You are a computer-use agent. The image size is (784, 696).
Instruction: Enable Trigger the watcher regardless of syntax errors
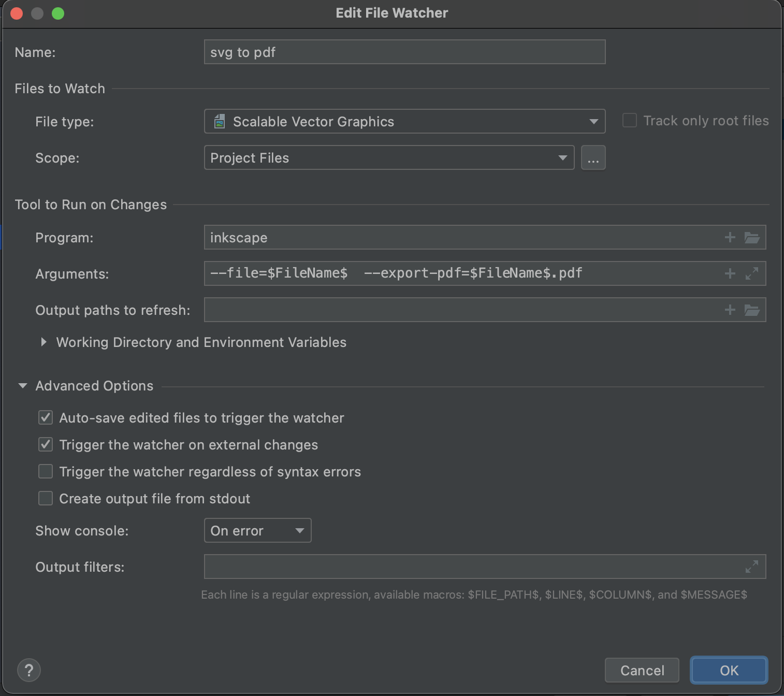coord(45,471)
